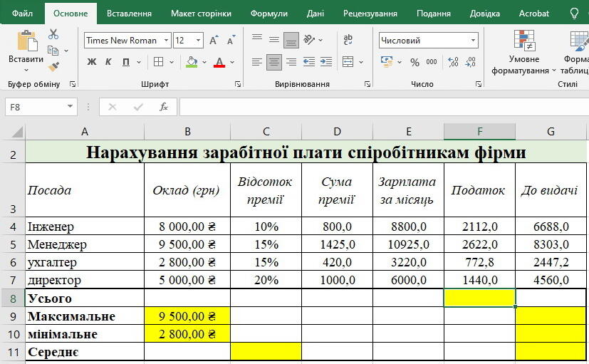Click the Paste clipboard icon
The height and width of the screenshot is (364, 589).
(26, 41)
